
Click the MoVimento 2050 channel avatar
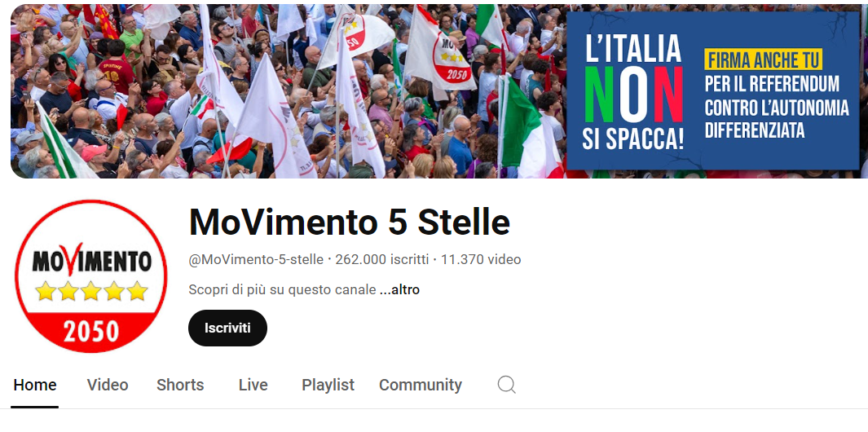(90, 276)
